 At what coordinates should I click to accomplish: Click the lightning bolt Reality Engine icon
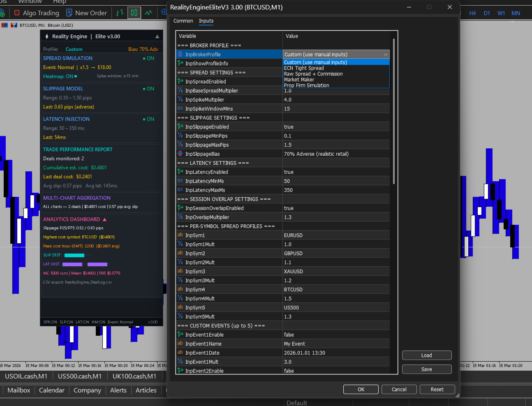(x=47, y=37)
